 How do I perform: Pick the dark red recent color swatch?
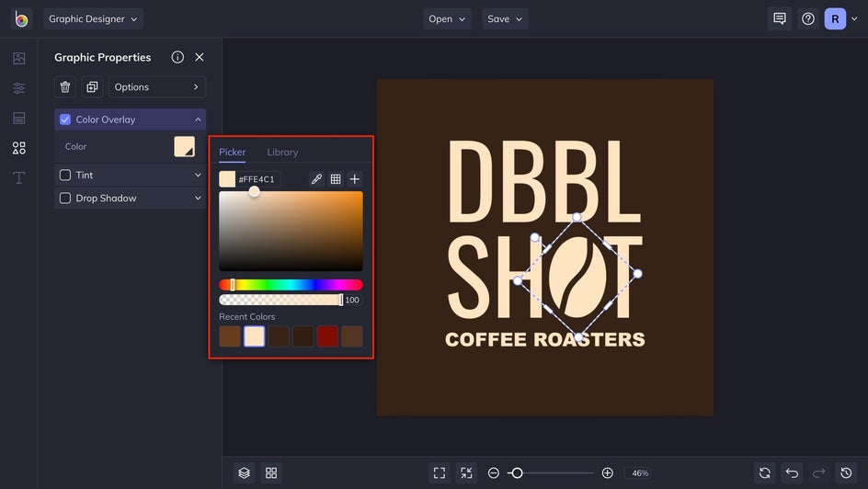(x=327, y=336)
